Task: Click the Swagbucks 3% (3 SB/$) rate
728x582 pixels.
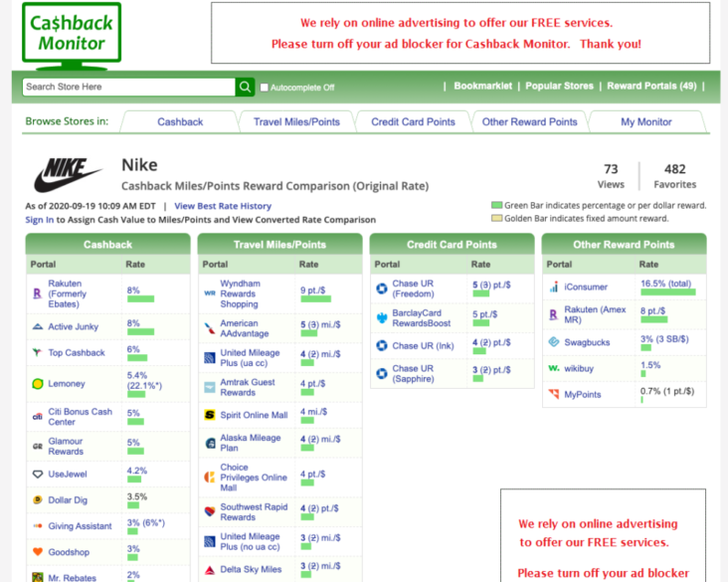Action: (x=664, y=339)
